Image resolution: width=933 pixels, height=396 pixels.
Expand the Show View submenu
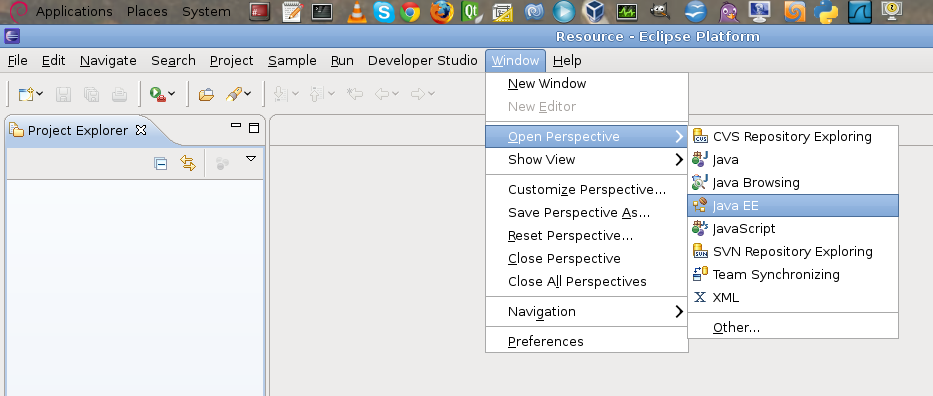pyautogui.click(x=587, y=159)
